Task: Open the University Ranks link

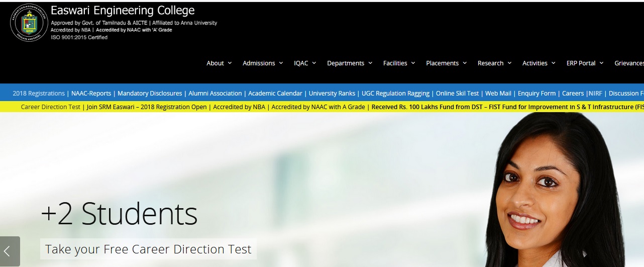Action: (x=332, y=94)
